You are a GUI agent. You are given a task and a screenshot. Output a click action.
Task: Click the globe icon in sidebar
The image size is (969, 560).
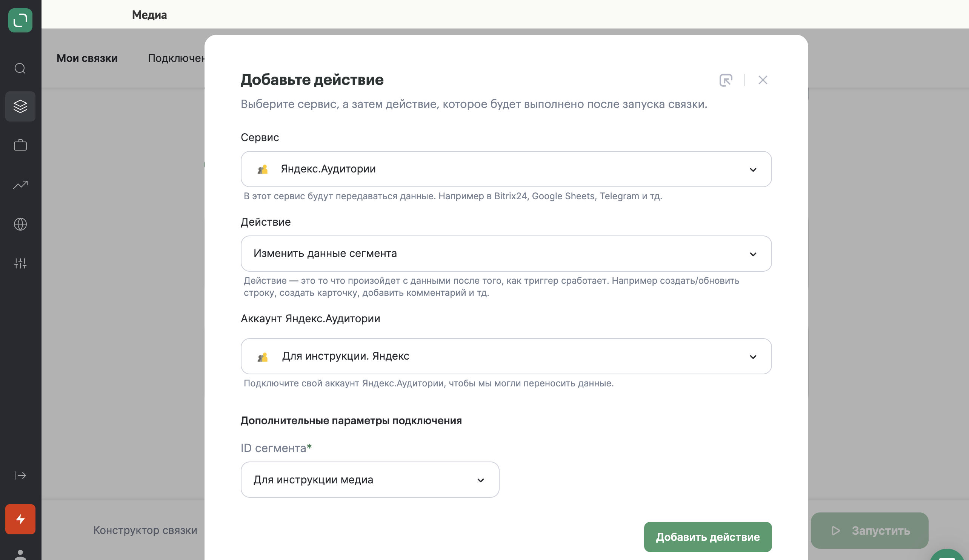20,224
